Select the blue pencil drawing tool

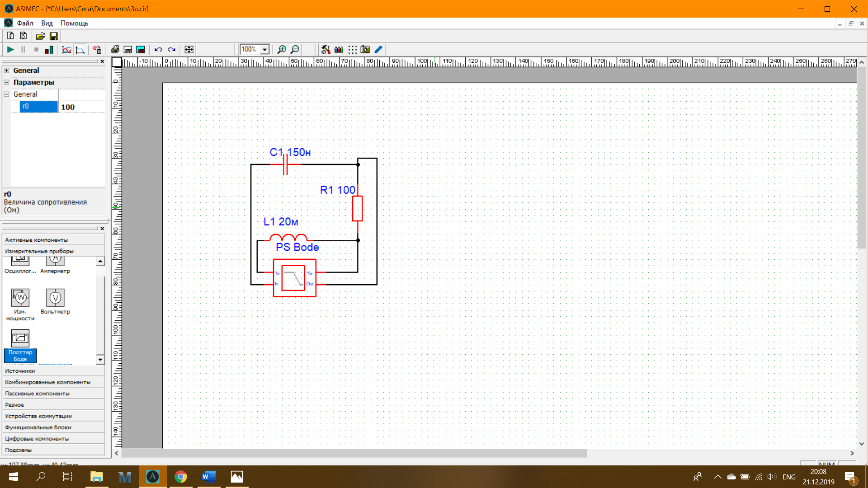click(x=378, y=50)
